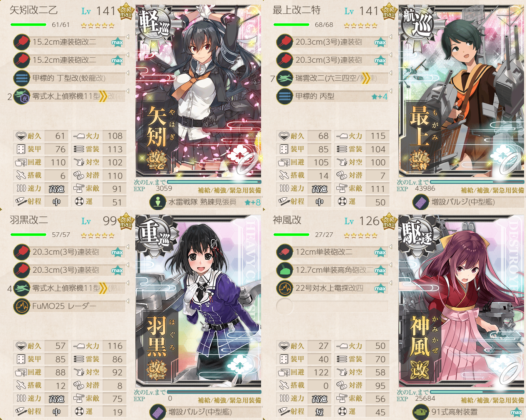526x420 pixels.
Task: Click Yahagi's skilled lookouts expansion slot icon
Action: (158, 202)
